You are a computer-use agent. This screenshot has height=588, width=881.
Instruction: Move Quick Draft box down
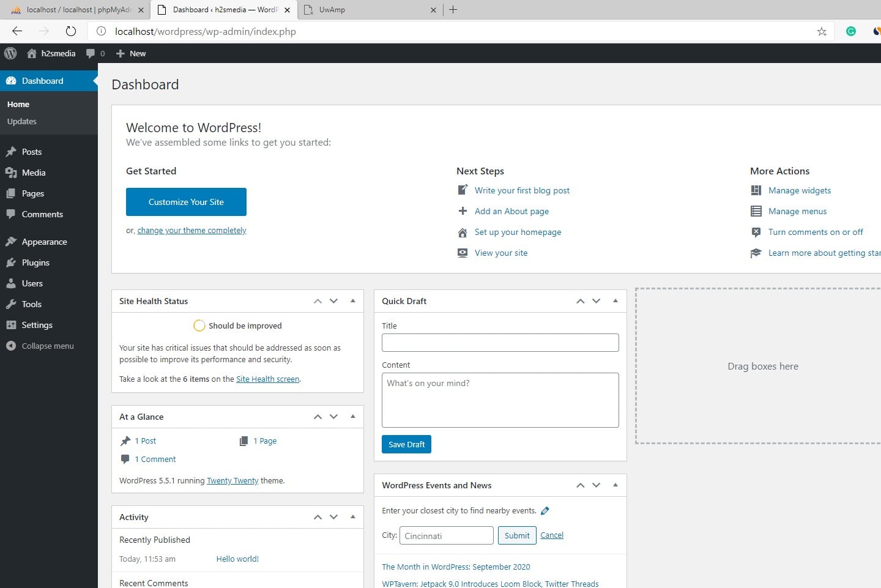pos(596,301)
